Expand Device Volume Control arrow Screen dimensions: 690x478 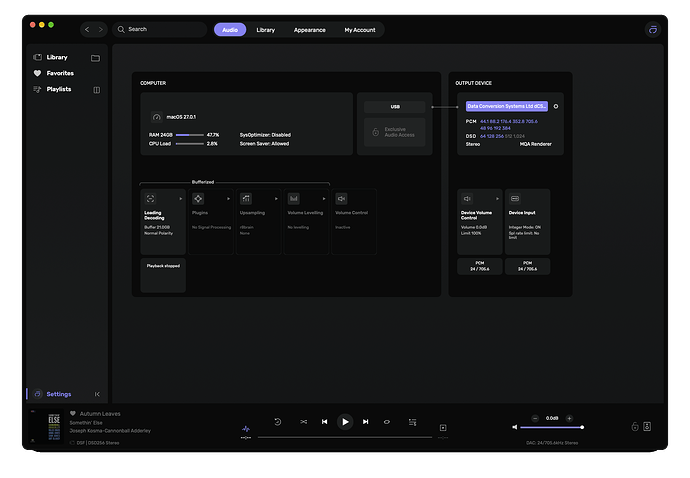click(x=497, y=199)
